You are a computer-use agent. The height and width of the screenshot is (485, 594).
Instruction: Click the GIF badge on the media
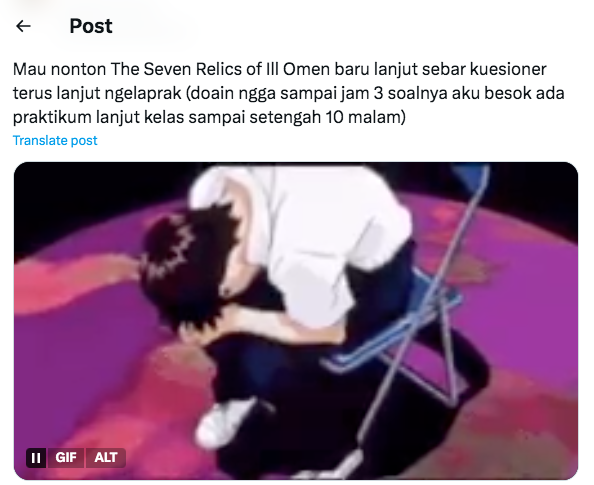[x=66, y=458]
